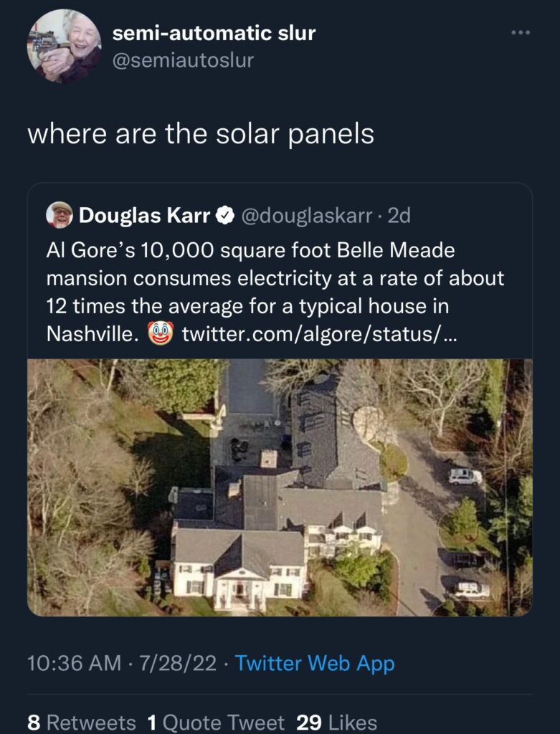View the 29 Likes list
This screenshot has width=560, height=734.
[x=337, y=723]
